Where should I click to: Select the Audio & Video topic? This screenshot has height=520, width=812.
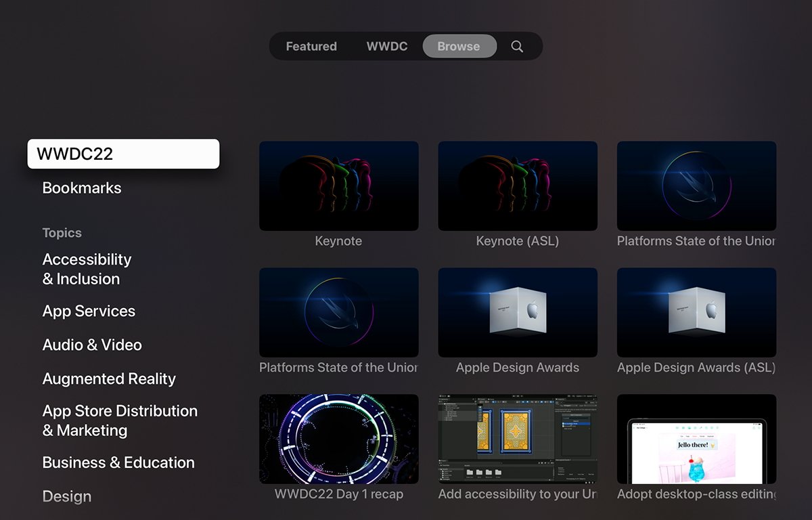pos(92,345)
